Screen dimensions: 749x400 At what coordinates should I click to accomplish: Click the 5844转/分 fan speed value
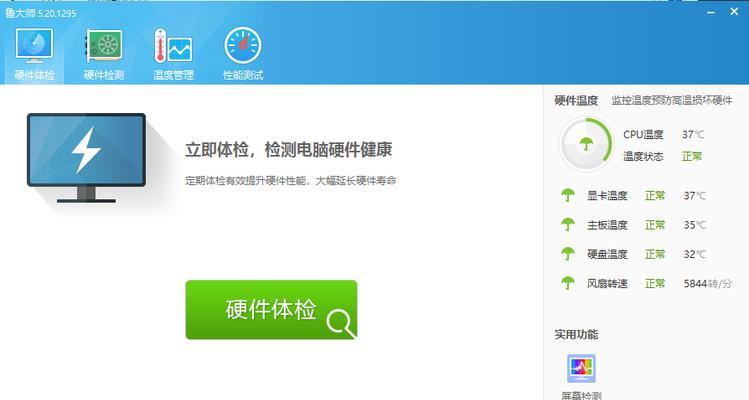tap(707, 283)
